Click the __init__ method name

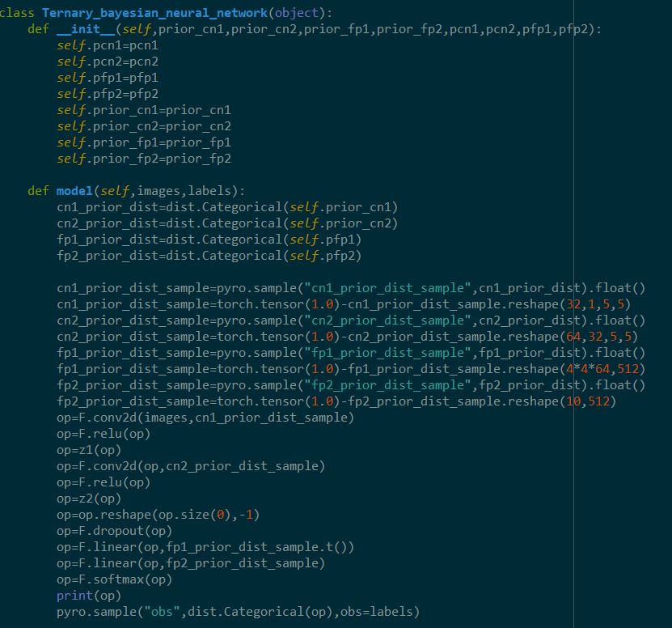[x=86, y=29]
